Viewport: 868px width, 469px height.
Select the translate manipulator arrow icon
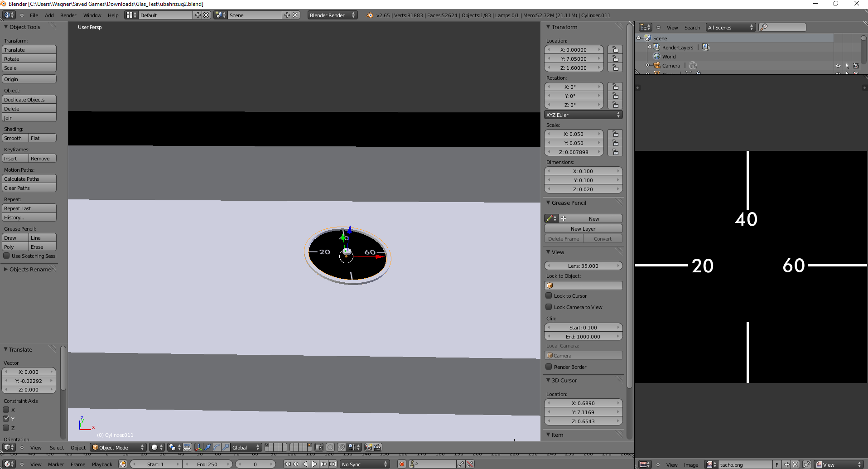[x=207, y=447]
